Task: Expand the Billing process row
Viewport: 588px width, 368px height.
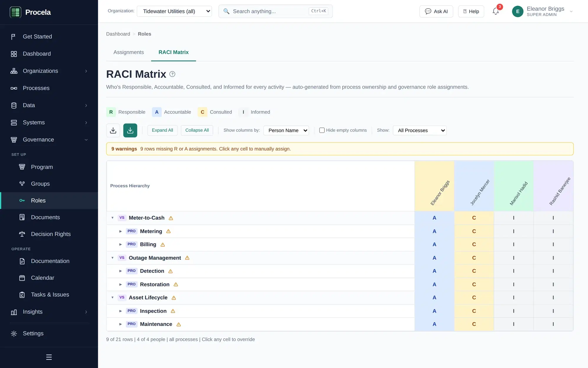Action: 121,244
